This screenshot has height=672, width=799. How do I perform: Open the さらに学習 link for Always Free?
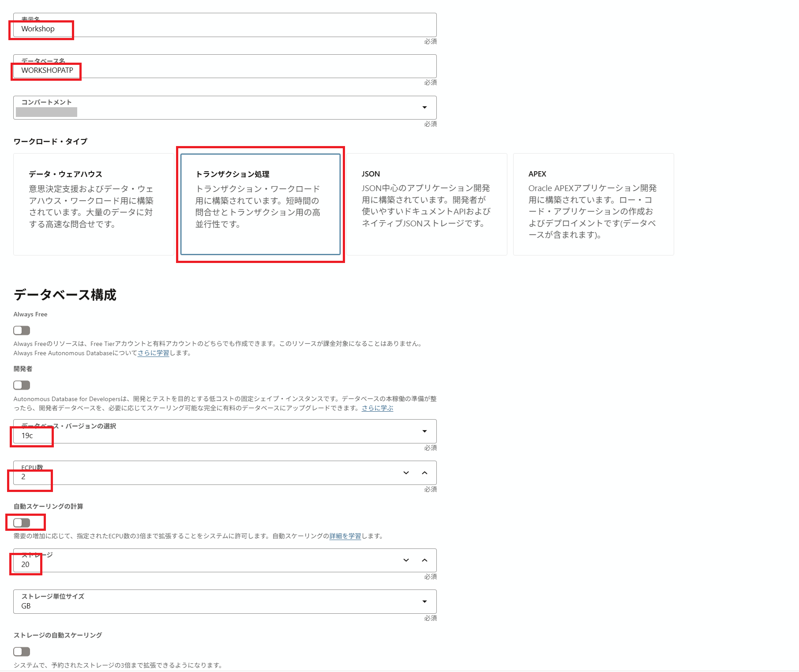(x=153, y=353)
